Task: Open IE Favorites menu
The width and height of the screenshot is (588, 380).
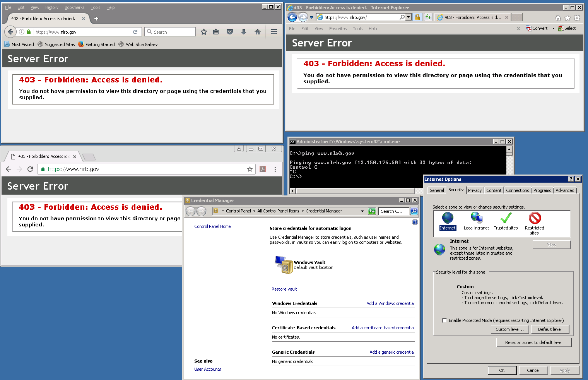Action: coord(338,29)
